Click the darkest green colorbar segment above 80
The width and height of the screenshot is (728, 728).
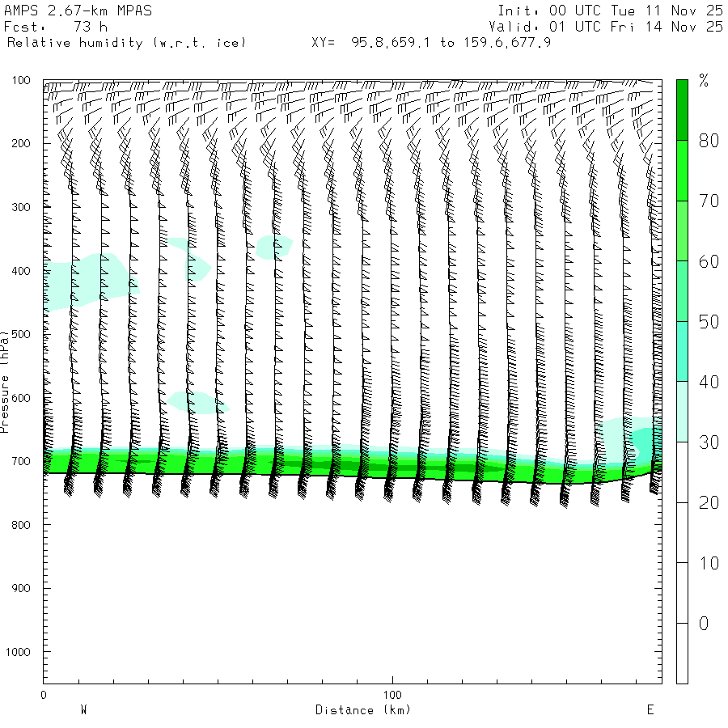pyautogui.click(x=682, y=110)
